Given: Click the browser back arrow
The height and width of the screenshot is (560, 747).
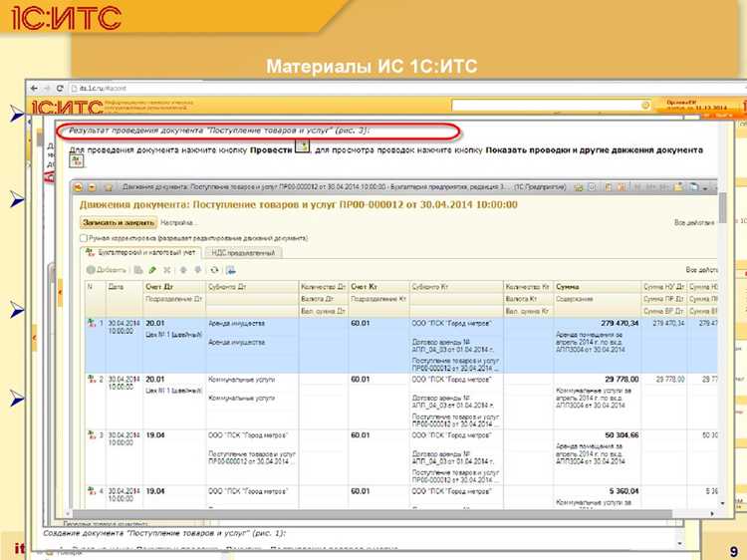Looking at the screenshot, I should click(x=34, y=89).
